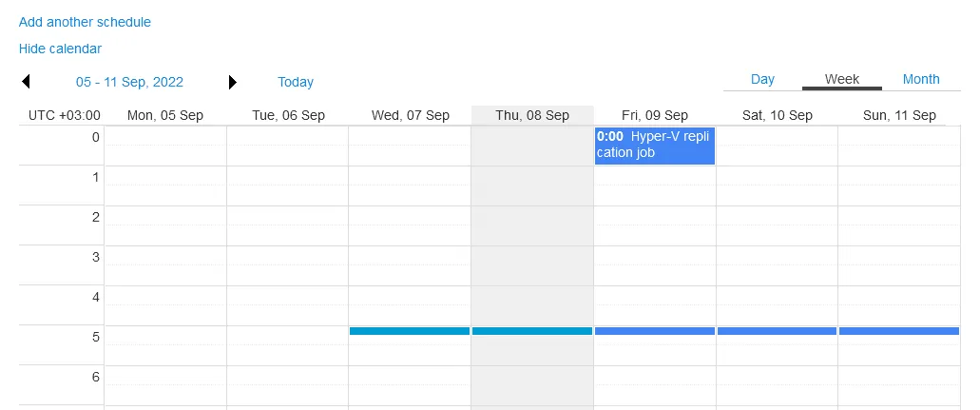Click the Sunday 5:00 schedule bar
Image resolution: width=980 pixels, height=410 pixels.
[899, 331]
